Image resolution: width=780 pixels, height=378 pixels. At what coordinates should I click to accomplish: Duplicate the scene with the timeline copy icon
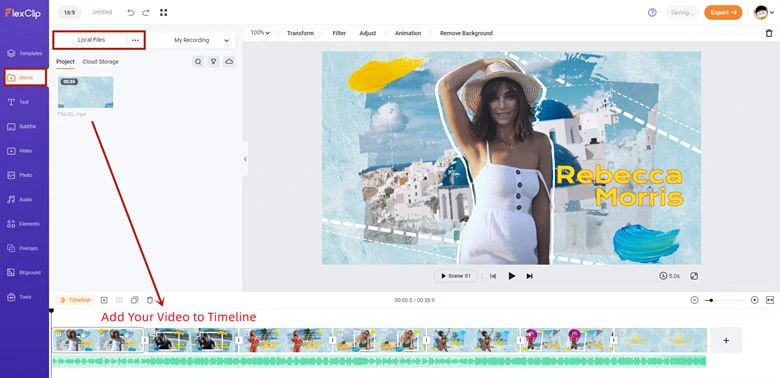click(x=134, y=300)
